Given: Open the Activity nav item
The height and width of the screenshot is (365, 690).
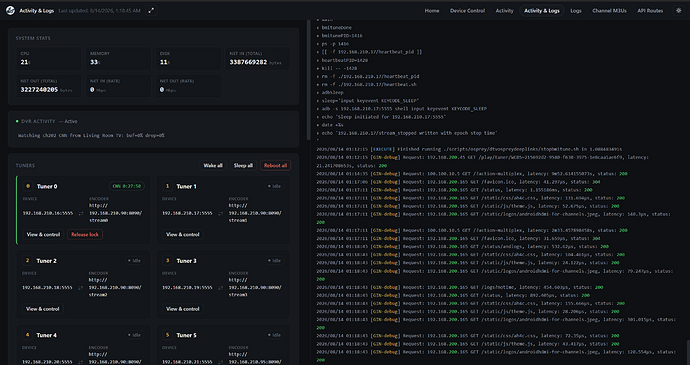Looking at the screenshot, I should (504, 11).
